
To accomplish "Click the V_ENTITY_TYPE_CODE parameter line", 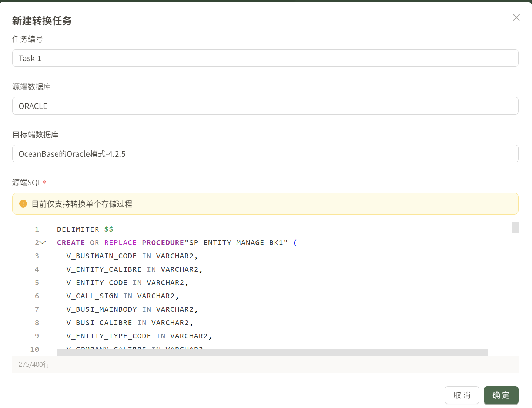I will coord(108,336).
